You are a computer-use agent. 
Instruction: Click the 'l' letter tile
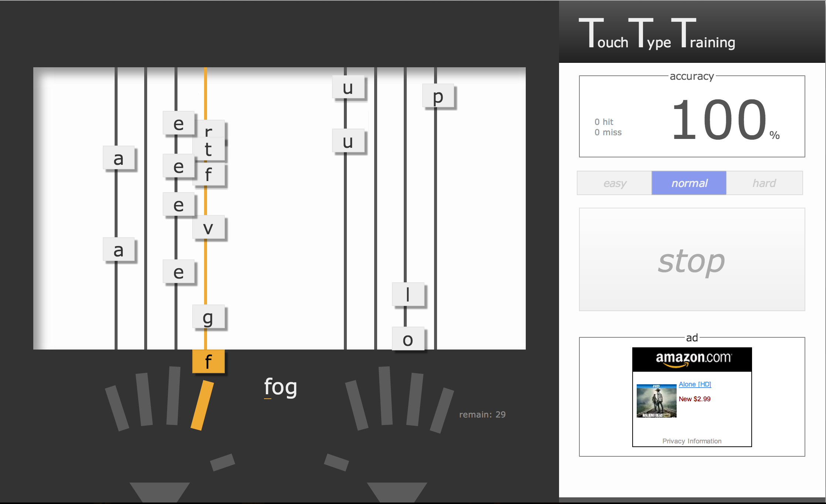[408, 294]
